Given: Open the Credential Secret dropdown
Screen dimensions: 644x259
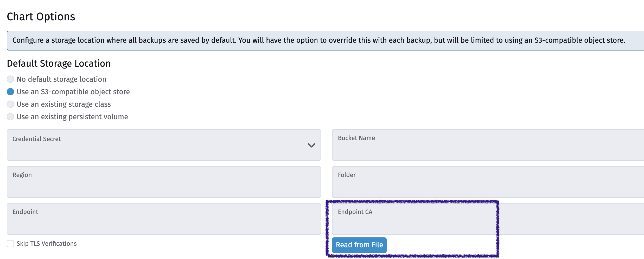Looking at the screenshot, I should pos(164,145).
